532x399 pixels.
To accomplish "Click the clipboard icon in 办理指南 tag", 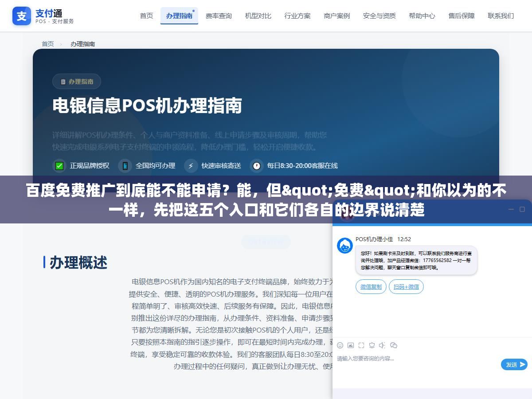I will coord(63,82).
